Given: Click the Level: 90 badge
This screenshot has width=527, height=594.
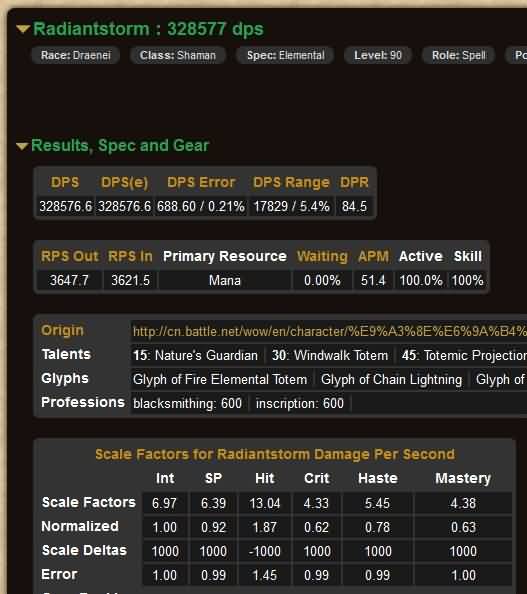Looking at the screenshot, I should pos(378,55).
